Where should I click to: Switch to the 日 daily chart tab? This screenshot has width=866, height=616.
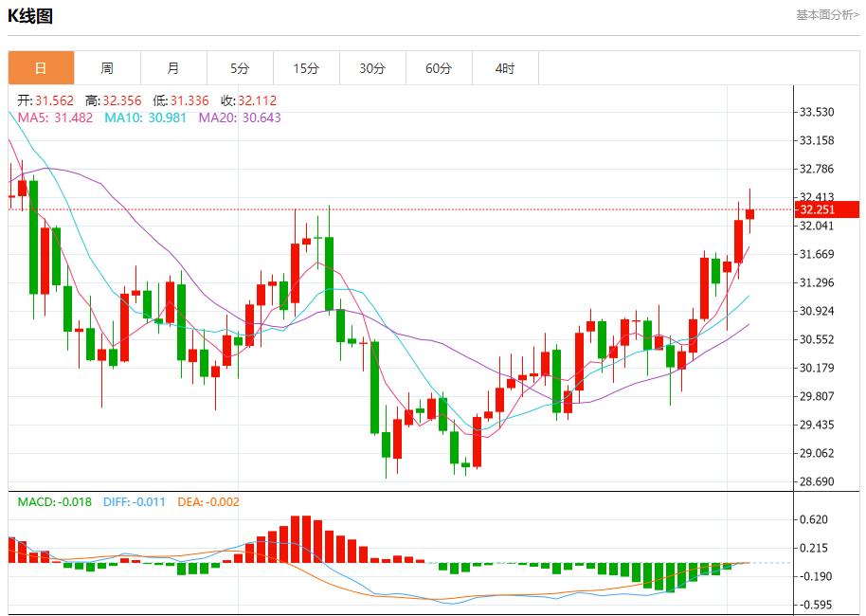[x=41, y=68]
